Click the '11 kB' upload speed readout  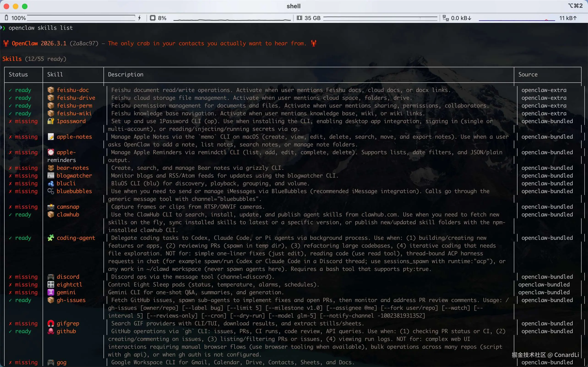point(568,18)
